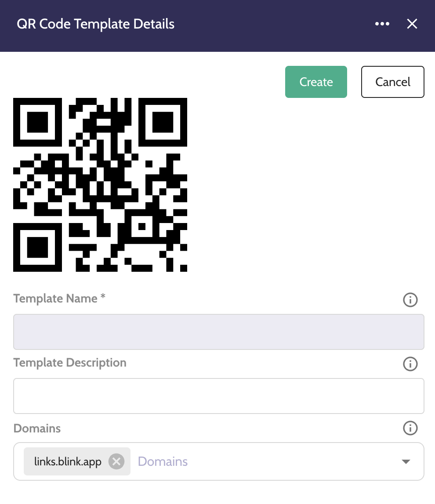Click the green Create button
The image size is (435, 504).
point(316,82)
